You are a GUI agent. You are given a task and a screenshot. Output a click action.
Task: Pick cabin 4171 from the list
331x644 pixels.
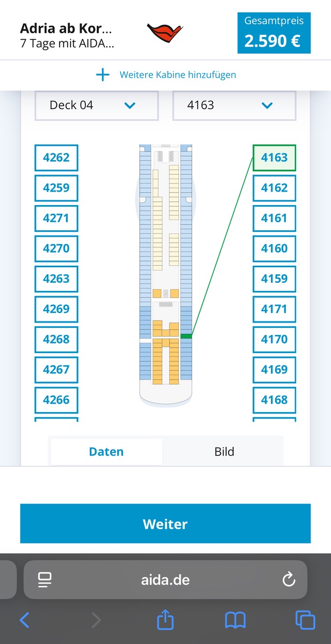(274, 309)
